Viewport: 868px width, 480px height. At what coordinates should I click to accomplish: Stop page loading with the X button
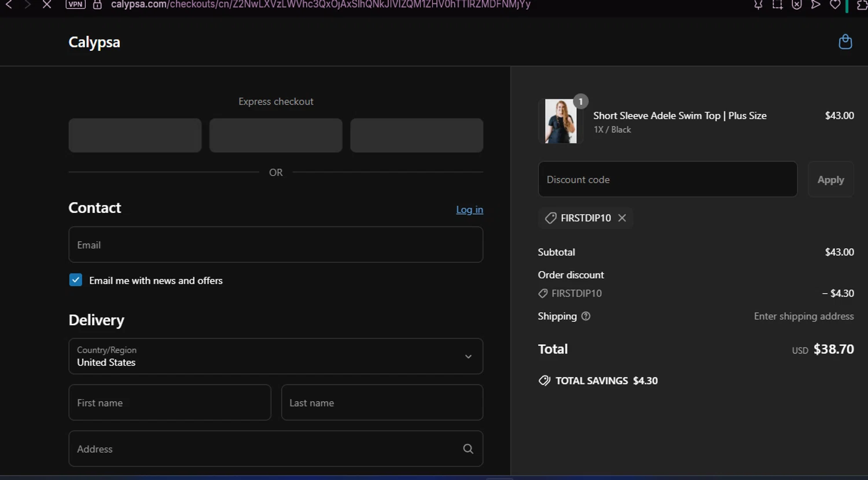click(47, 5)
